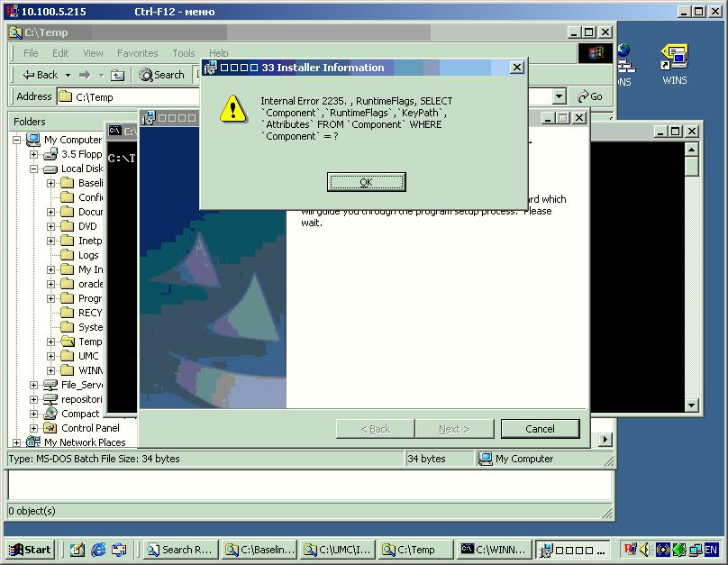The height and width of the screenshot is (565, 728).
Task: Select Control Panel in folder tree
Action: (90, 428)
